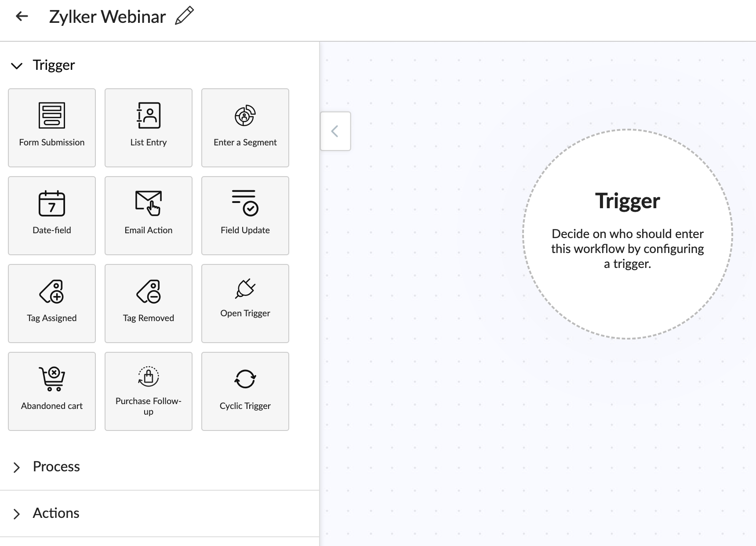Click the 'Decide on who should enter' description

pyautogui.click(x=628, y=249)
